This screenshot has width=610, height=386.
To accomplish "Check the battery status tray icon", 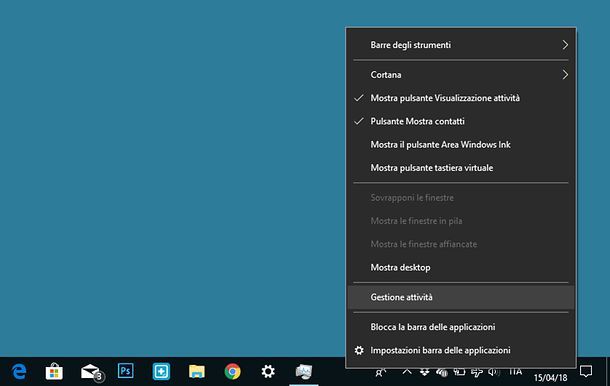I will pyautogui.click(x=459, y=372).
